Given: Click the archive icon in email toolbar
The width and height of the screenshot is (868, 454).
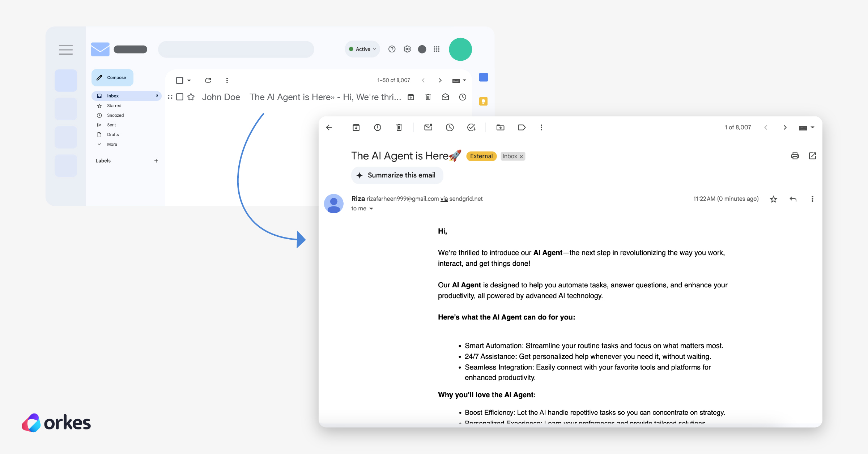Looking at the screenshot, I should 356,127.
